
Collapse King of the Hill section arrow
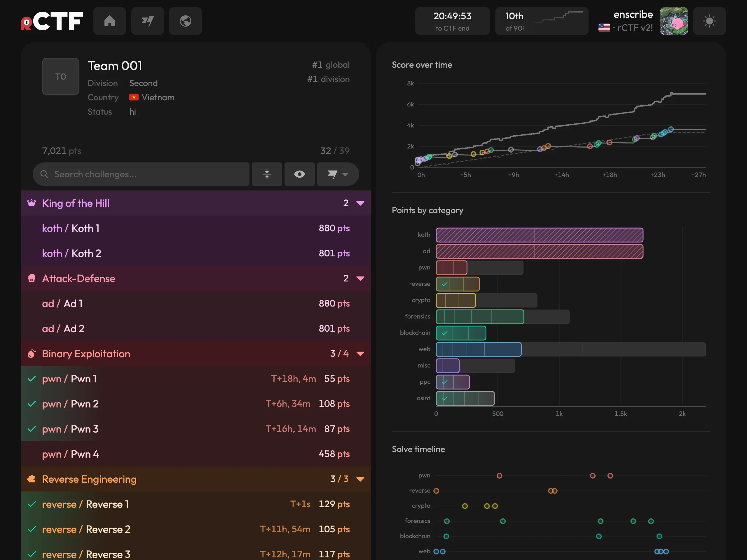pos(361,203)
